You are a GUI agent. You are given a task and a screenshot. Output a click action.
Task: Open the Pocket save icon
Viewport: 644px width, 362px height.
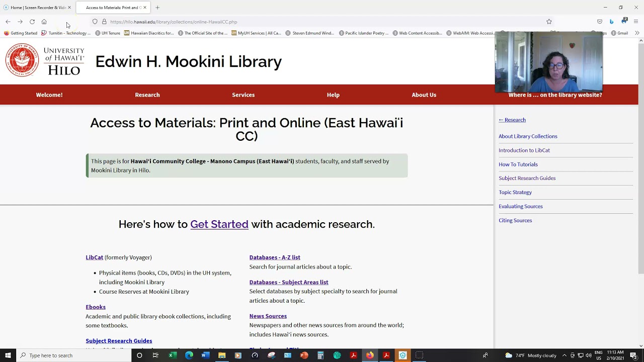point(600,22)
